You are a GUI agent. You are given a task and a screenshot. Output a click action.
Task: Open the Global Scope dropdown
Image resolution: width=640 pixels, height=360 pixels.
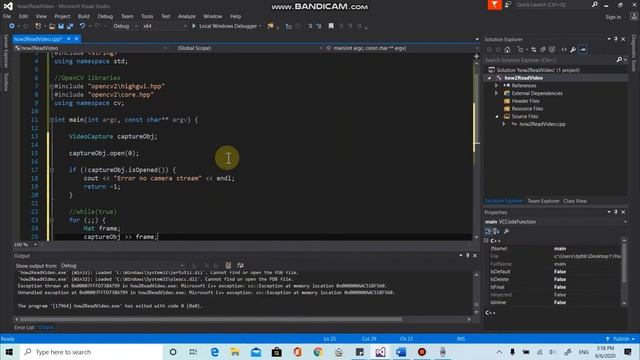point(249,48)
